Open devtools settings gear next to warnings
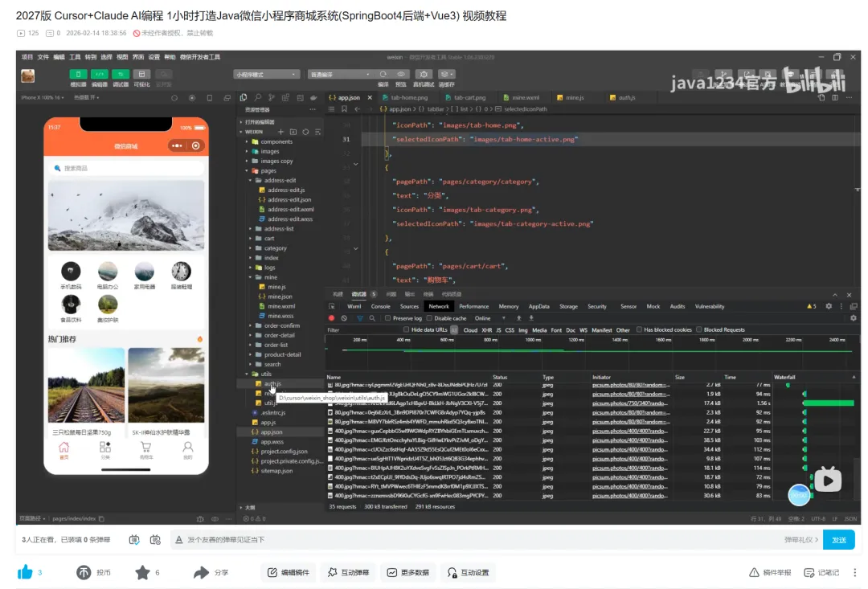Image resolution: width=868 pixels, height=589 pixels. tap(829, 306)
